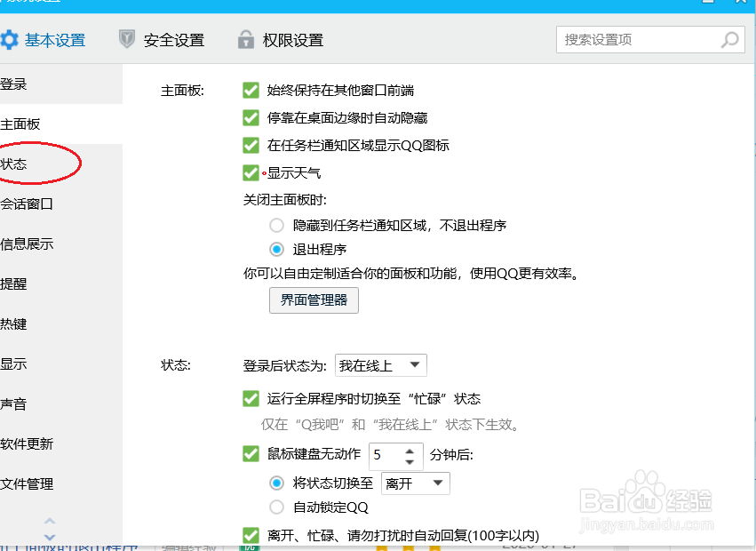Click the 界面管理器 button
The width and height of the screenshot is (756, 551).
click(313, 300)
